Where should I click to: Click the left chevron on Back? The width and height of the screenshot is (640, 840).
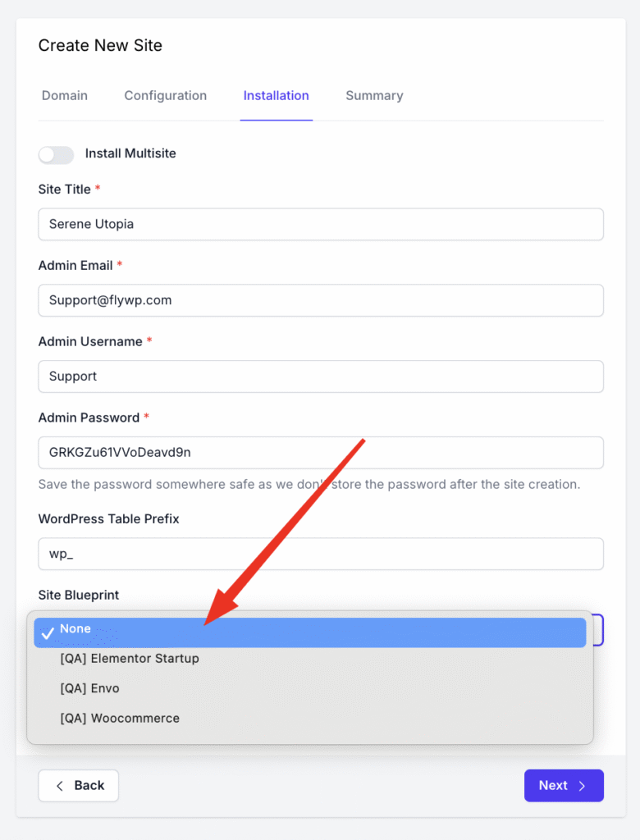60,785
